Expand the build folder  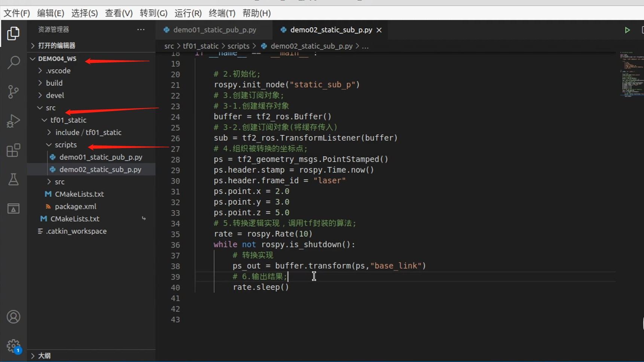pos(40,83)
